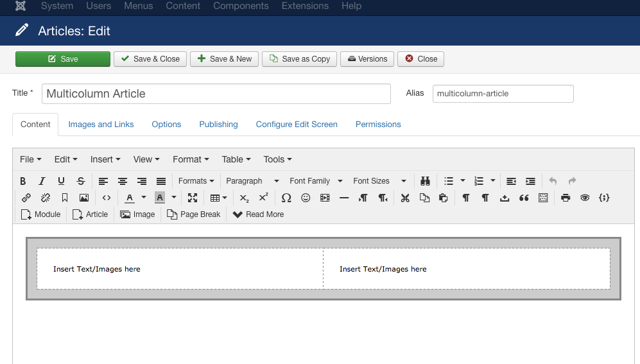Copy selection to the clipboard
Screen dimensions: 640x364
click(x=424, y=198)
